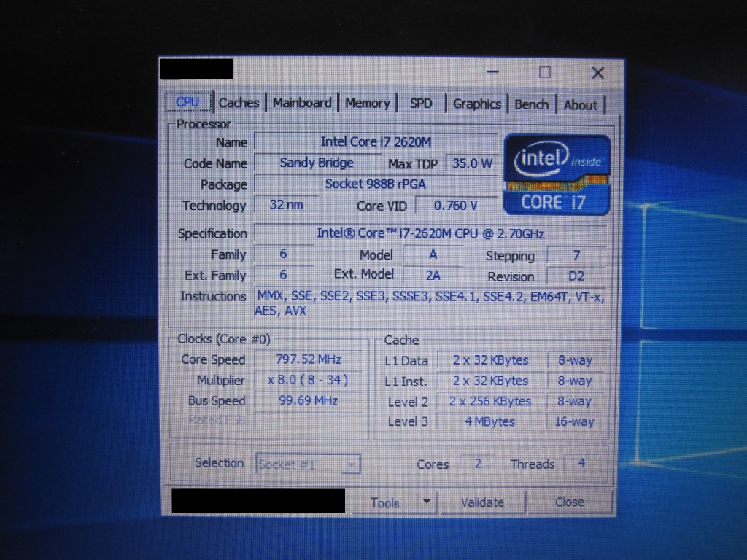Click the Revision value 'D2'
The height and width of the screenshot is (560, 747).
pyautogui.click(x=576, y=276)
